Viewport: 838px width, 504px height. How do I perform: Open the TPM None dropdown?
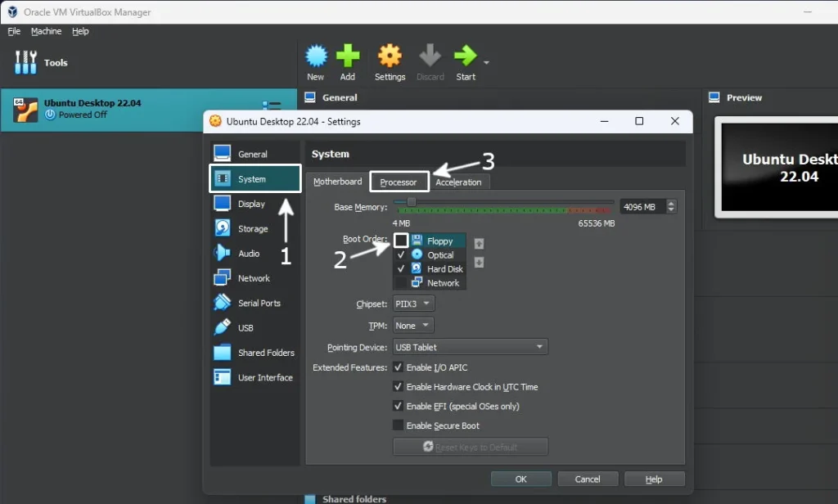pos(413,325)
